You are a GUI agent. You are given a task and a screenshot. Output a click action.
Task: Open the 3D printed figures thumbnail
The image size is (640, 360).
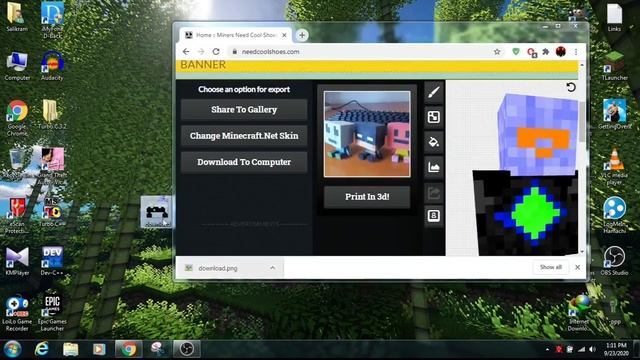(x=367, y=134)
